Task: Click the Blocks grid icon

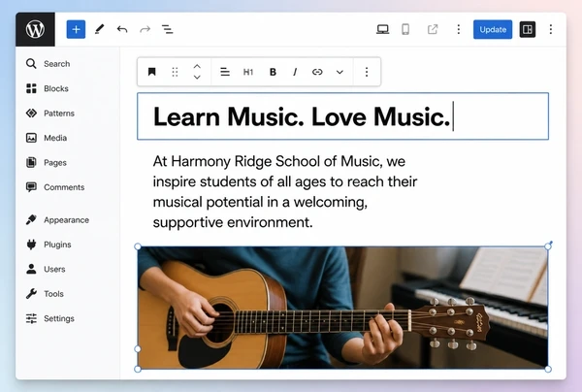Action: [32, 88]
